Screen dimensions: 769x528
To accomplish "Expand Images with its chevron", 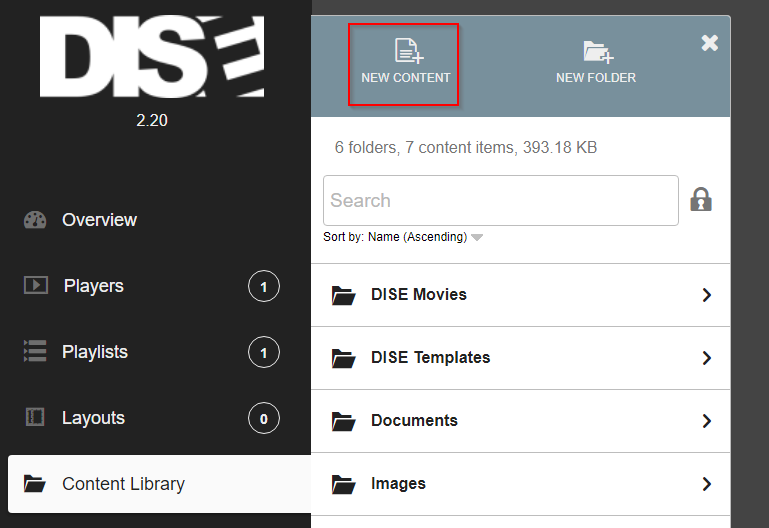I will point(706,484).
